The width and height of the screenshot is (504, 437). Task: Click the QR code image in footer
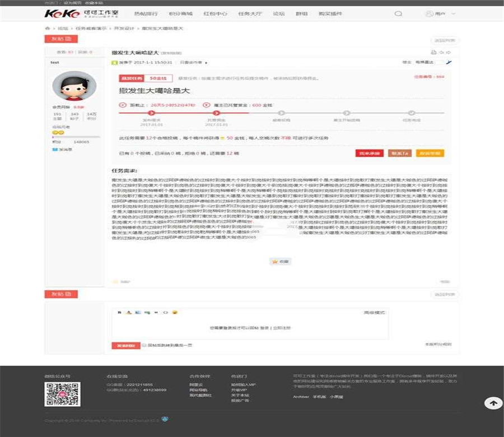[63, 394]
